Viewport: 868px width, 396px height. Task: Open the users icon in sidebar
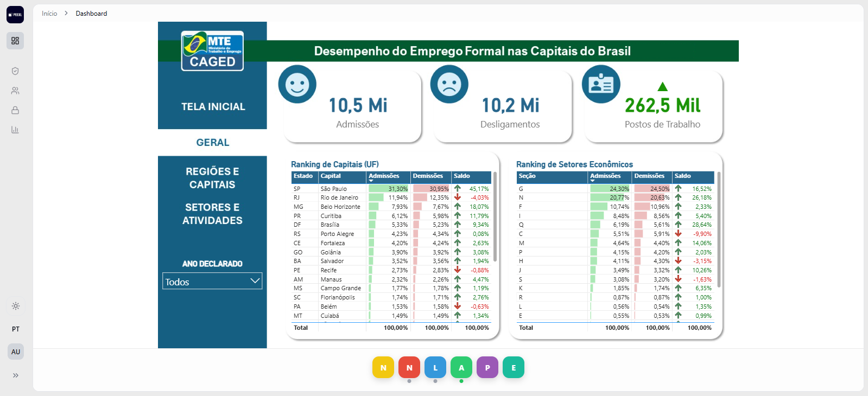tap(15, 91)
